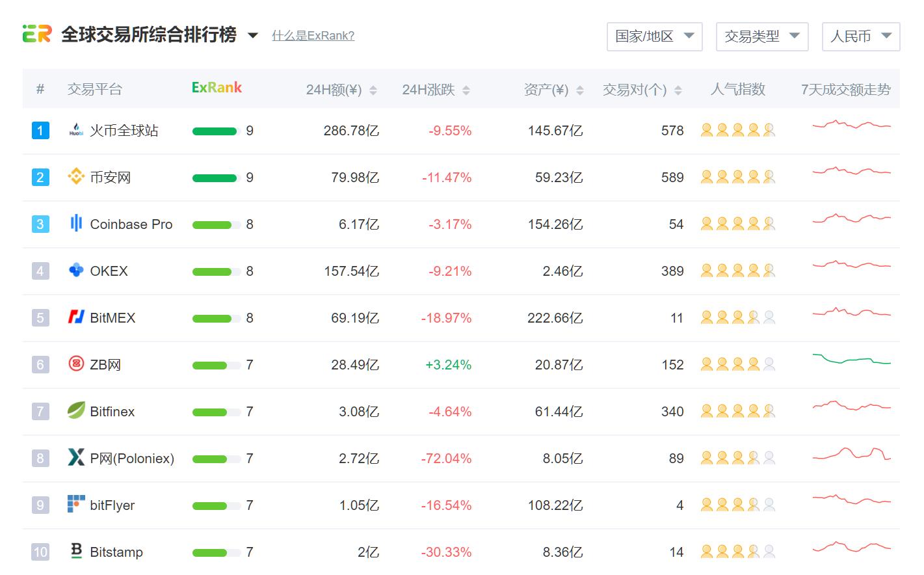
Task: Click the Poloniex X logo icon
Action: (76, 457)
